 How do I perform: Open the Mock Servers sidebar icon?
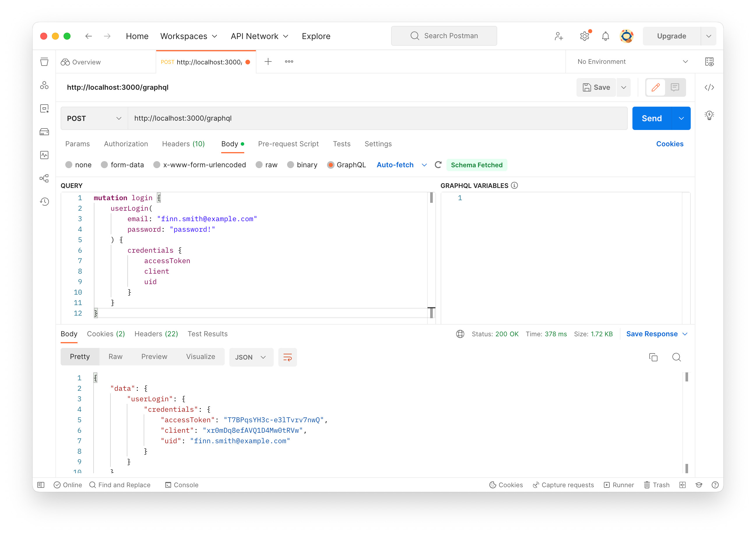(44, 132)
